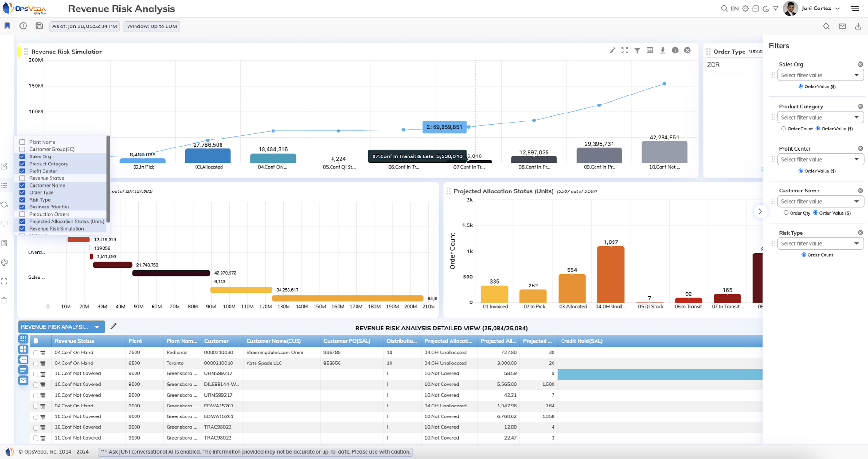Click the mail icon in the secondary toolbar
The image size is (868, 459).
coord(842,26)
